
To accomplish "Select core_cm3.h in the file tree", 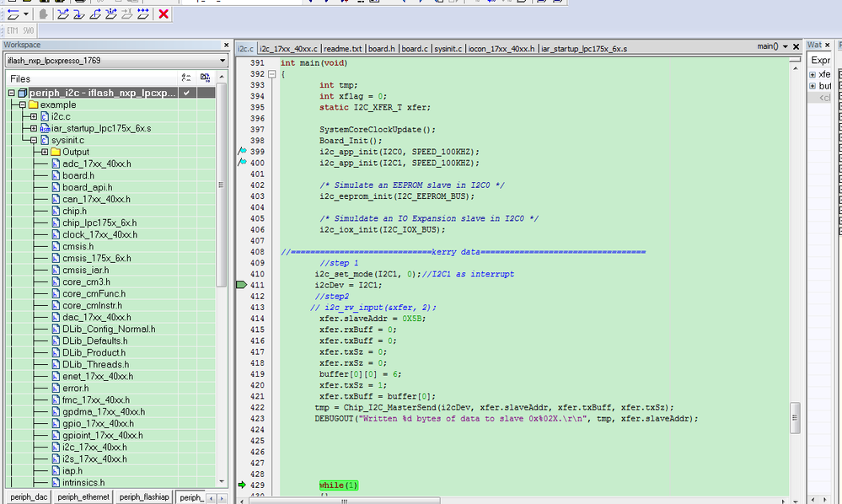I will pos(87,281).
